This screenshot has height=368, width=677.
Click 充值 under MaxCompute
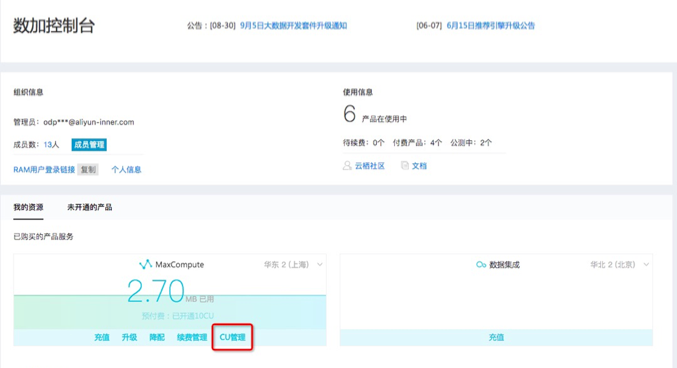(x=102, y=337)
